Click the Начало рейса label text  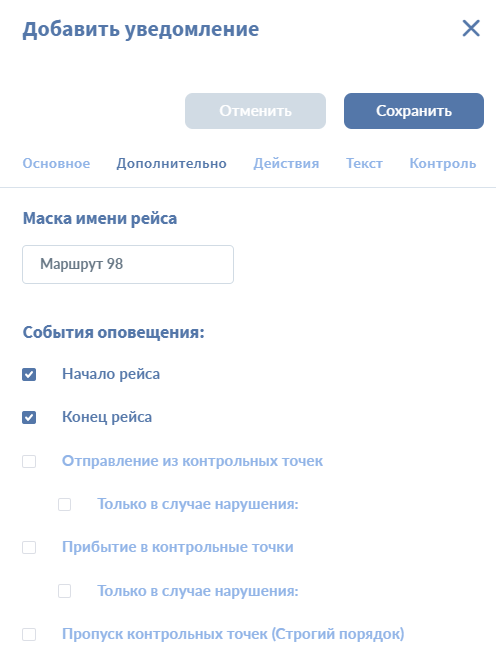coord(111,374)
